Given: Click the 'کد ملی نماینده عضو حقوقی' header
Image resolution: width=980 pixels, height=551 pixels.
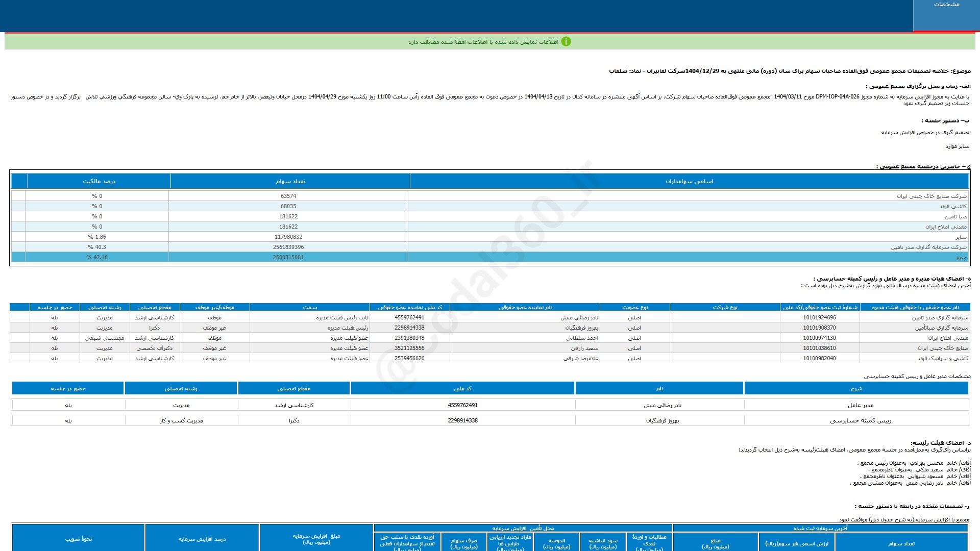Looking at the screenshot, I should click(x=410, y=307).
